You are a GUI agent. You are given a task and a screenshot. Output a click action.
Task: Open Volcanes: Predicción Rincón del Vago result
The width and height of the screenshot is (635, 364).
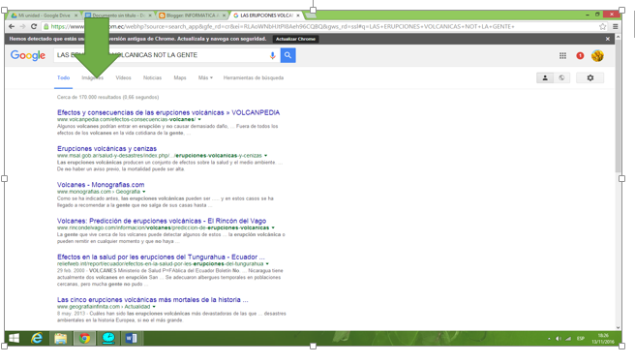tap(162, 221)
